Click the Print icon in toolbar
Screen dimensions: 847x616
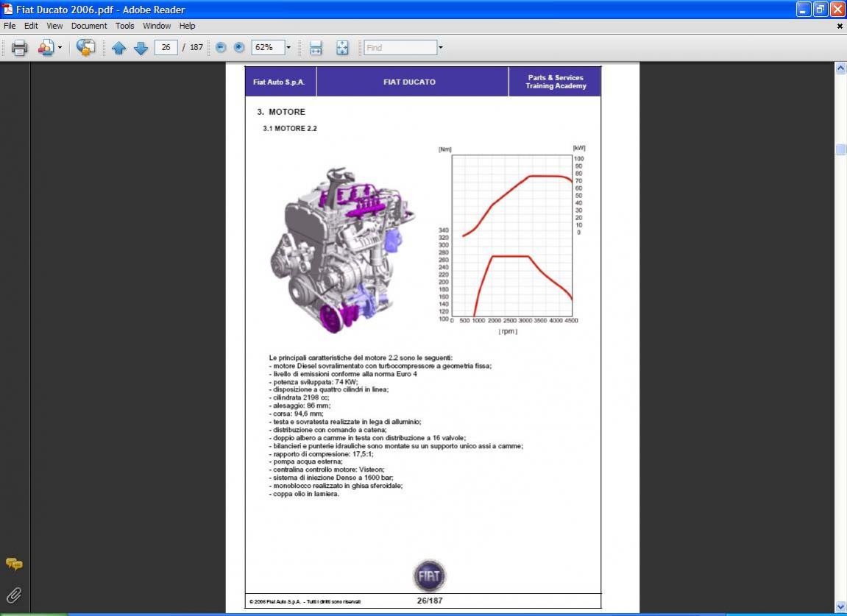point(19,48)
